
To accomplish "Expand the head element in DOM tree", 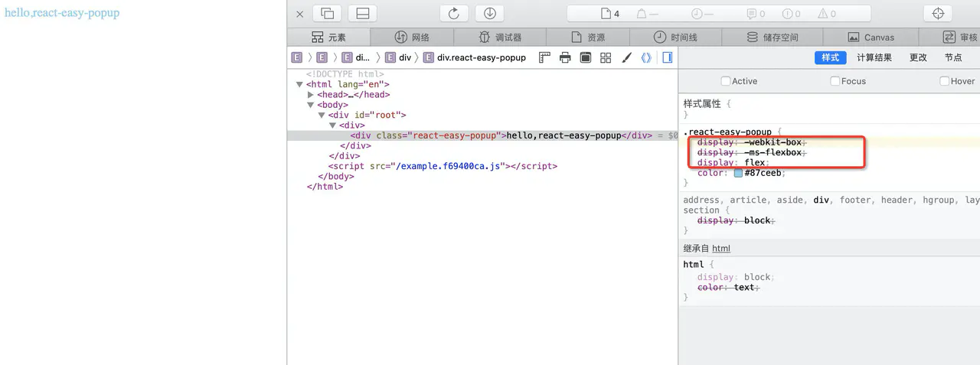I will (311, 95).
